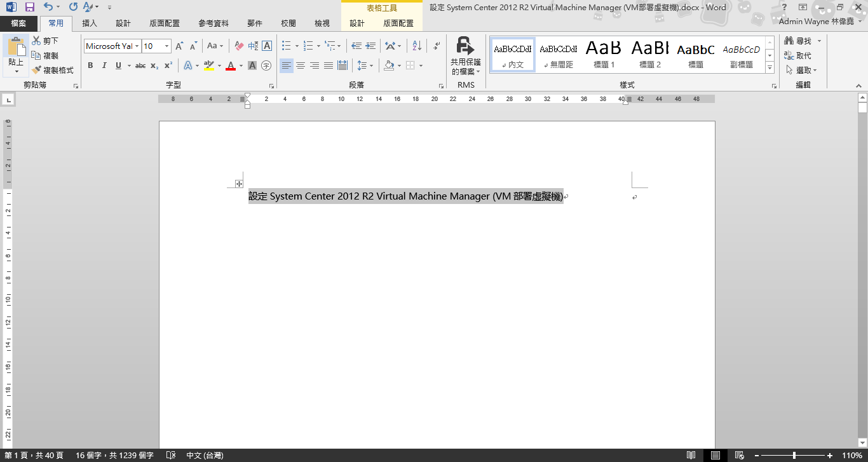The height and width of the screenshot is (462, 868).
Task: Open the font color dropdown arrow
Action: (240, 65)
